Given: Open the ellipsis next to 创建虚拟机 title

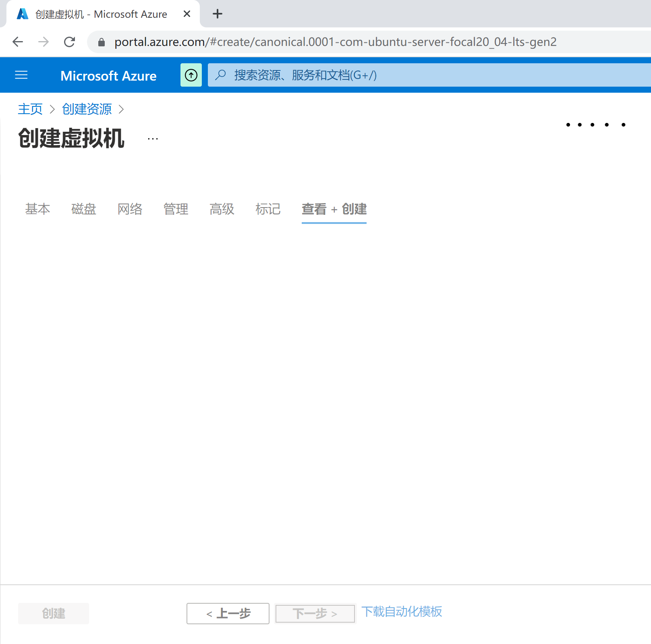Looking at the screenshot, I should 153,138.
